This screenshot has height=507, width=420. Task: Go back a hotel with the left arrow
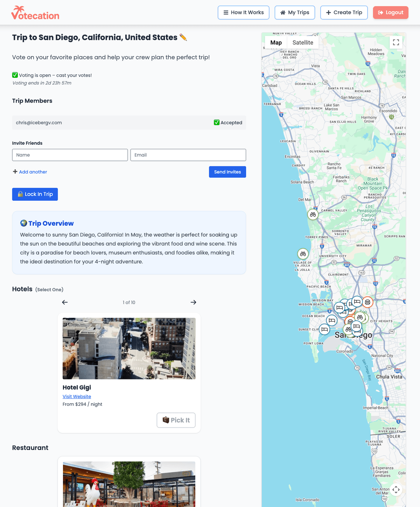(65, 302)
